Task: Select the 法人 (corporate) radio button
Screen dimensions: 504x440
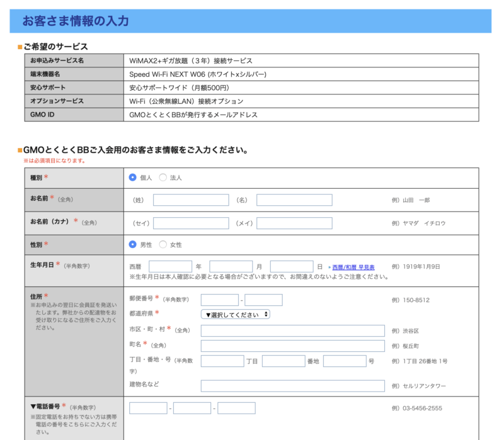Action: tap(164, 178)
